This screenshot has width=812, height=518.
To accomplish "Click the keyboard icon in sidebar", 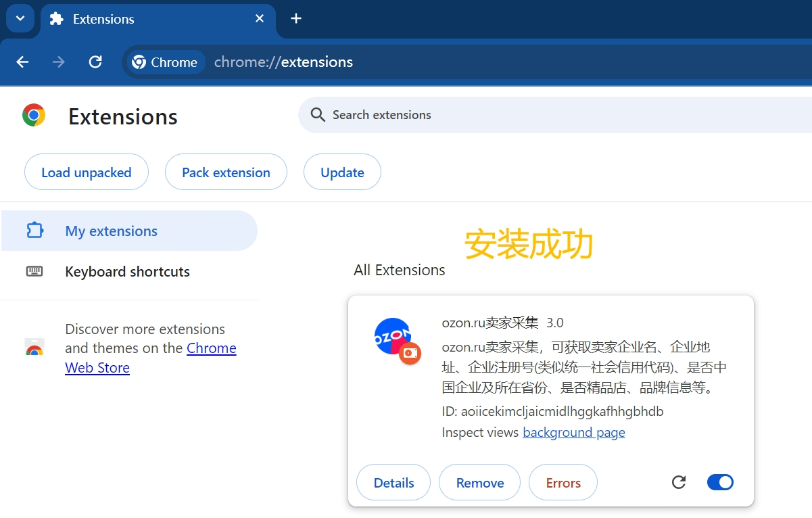I will [34, 271].
